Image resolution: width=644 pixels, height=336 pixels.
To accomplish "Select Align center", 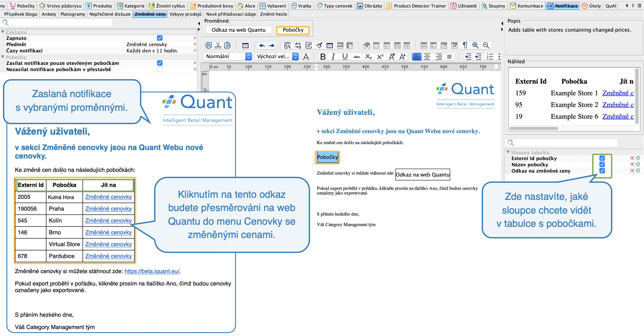I will coord(427,57).
